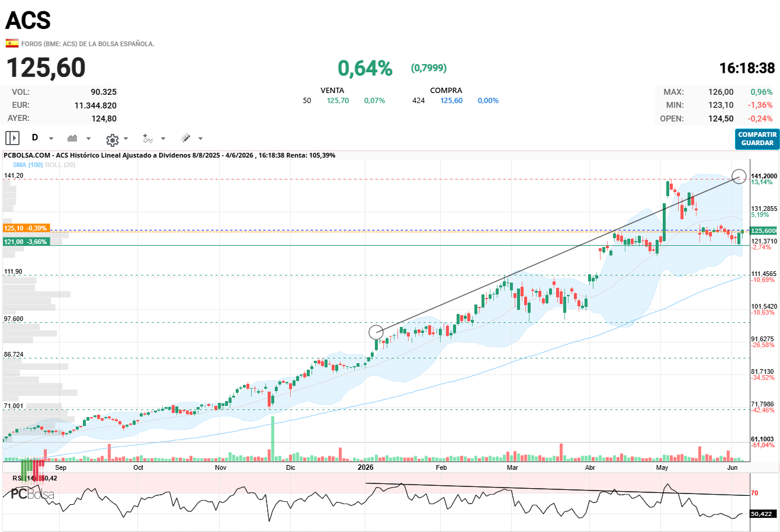Click the ACS ticker title
Viewport: 780px width, 532px height.
[28, 21]
